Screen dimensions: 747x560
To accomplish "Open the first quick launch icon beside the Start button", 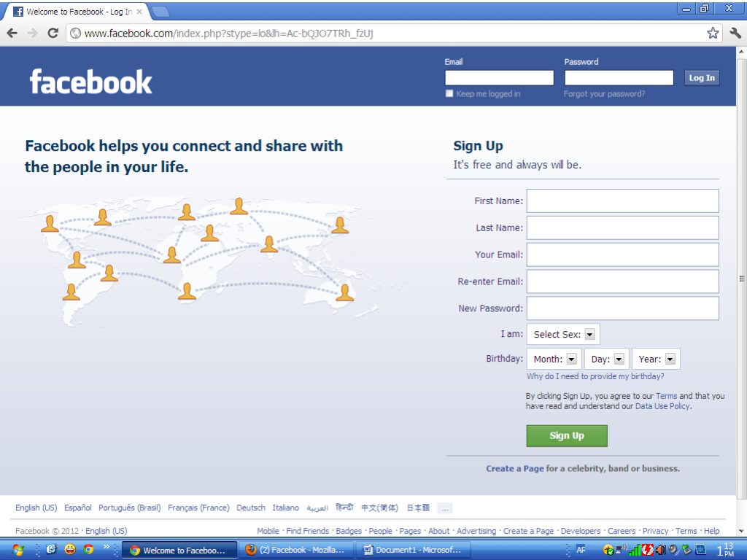I will pyautogui.click(x=52, y=549).
